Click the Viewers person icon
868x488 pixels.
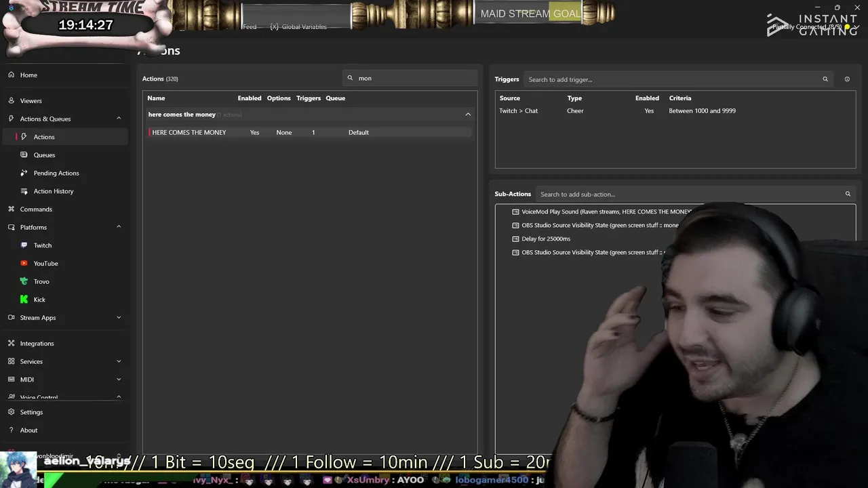pyautogui.click(x=11, y=101)
